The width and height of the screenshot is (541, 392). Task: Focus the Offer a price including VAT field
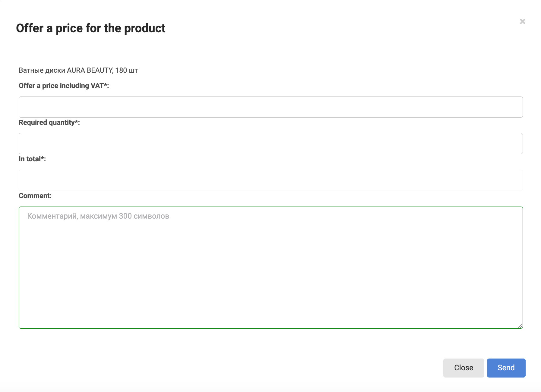pyautogui.click(x=270, y=107)
